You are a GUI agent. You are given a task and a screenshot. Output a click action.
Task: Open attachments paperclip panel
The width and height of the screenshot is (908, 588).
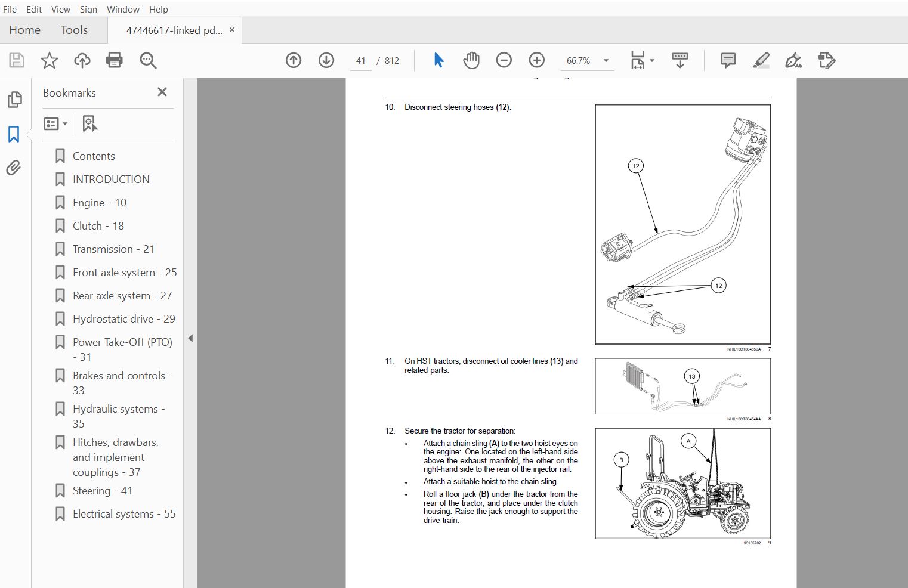pyautogui.click(x=14, y=168)
